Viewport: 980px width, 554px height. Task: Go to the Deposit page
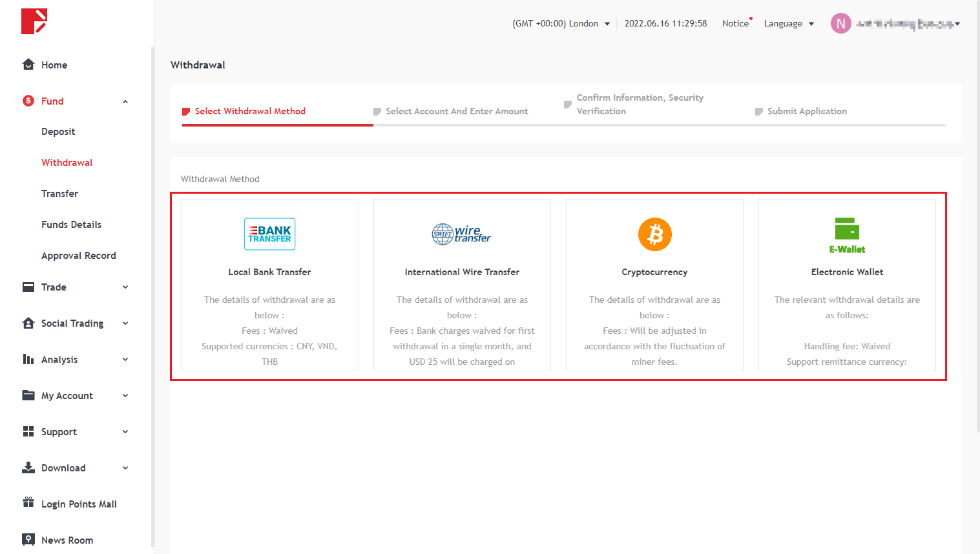pyautogui.click(x=58, y=132)
